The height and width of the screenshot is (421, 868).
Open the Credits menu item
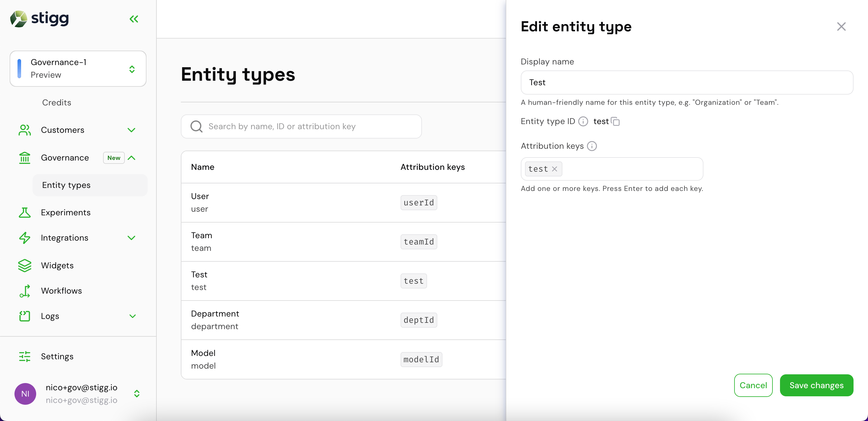pyautogui.click(x=57, y=102)
